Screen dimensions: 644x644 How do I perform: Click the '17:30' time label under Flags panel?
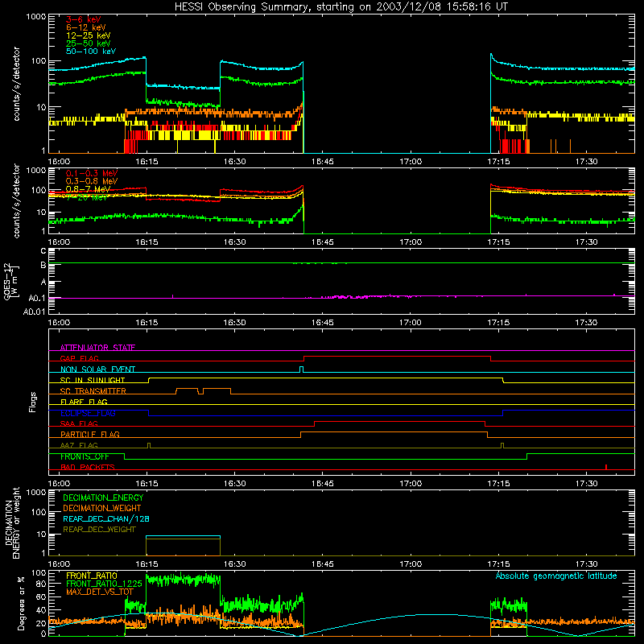pyautogui.click(x=586, y=484)
